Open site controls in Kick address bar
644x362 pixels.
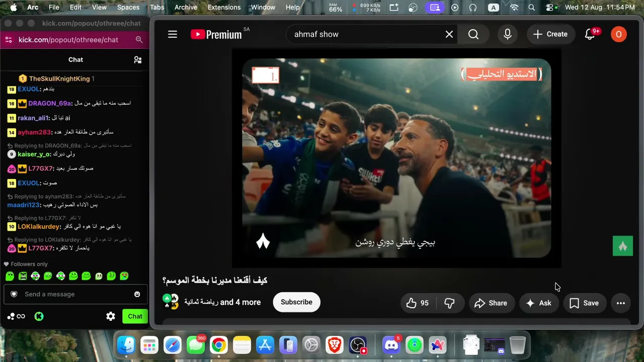pyautogui.click(x=8, y=40)
